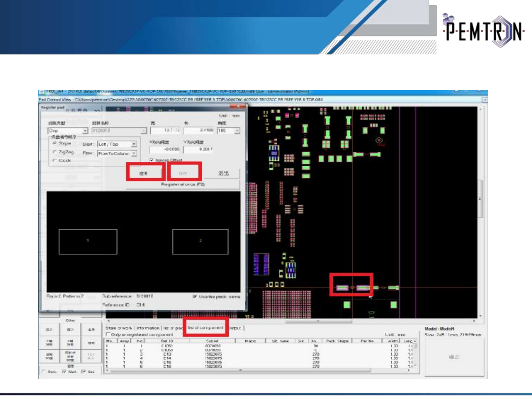The image size is (532, 399).
Task: Expand the Start dropdown set to Left/Top
Action: coord(117,144)
